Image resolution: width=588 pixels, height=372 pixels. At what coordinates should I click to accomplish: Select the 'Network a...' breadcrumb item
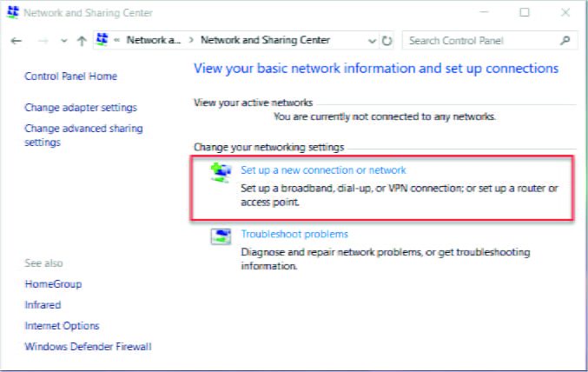pyautogui.click(x=154, y=40)
